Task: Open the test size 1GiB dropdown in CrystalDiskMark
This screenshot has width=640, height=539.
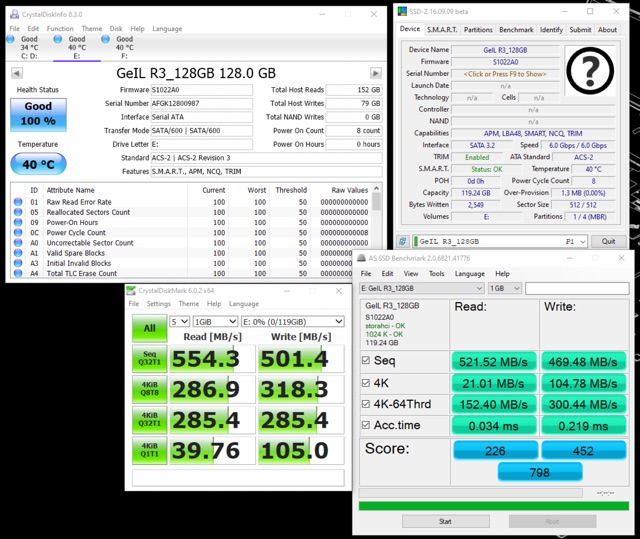Action: coord(215,321)
